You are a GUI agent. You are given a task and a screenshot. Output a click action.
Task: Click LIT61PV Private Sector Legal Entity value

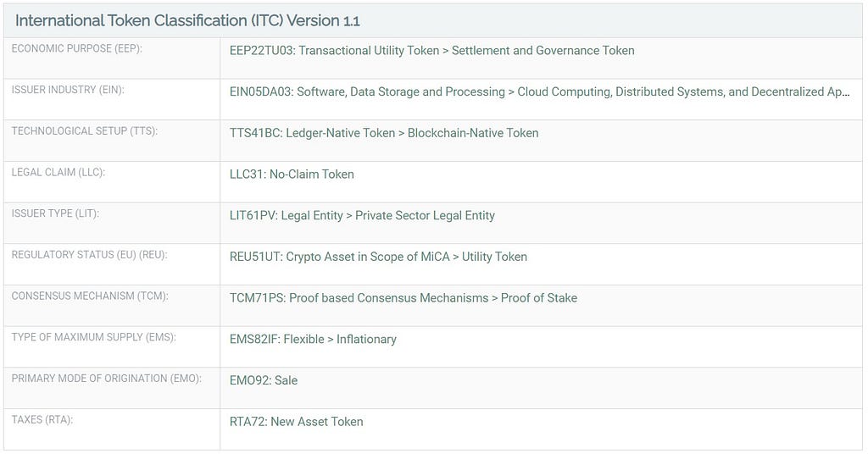click(x=362, y=216)
